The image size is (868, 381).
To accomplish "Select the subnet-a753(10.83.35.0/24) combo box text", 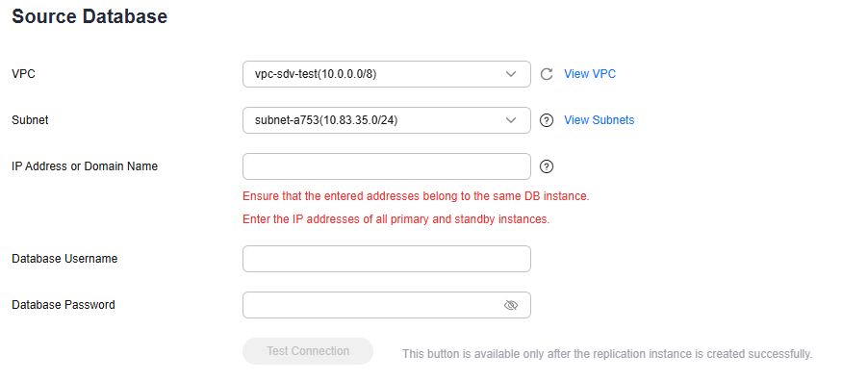I will [326, 120].
